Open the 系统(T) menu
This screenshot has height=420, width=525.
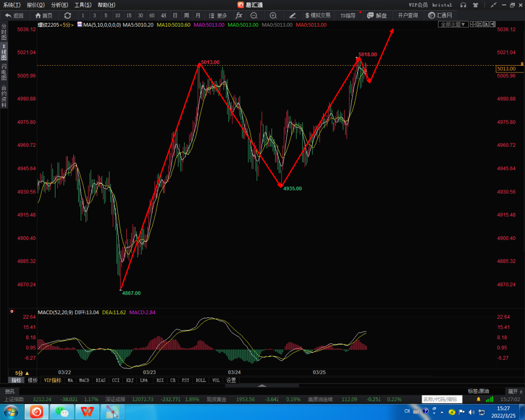pos(11,5)
